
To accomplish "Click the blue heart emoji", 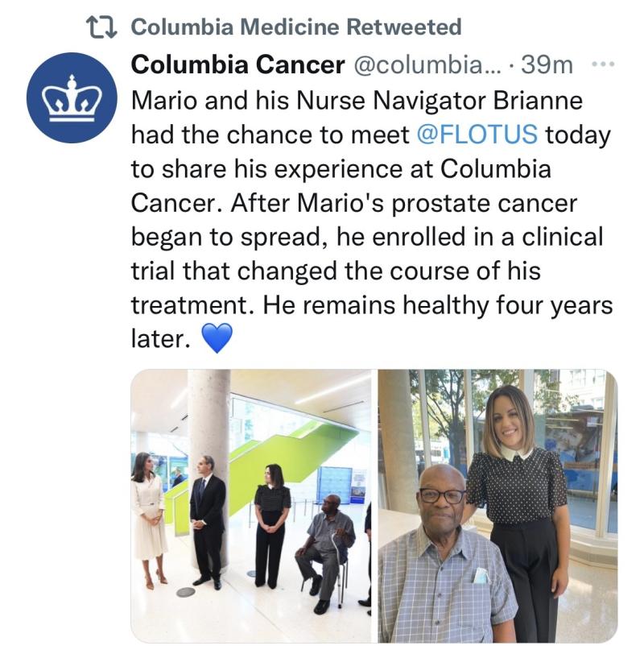I will click(x=217, y=337).
